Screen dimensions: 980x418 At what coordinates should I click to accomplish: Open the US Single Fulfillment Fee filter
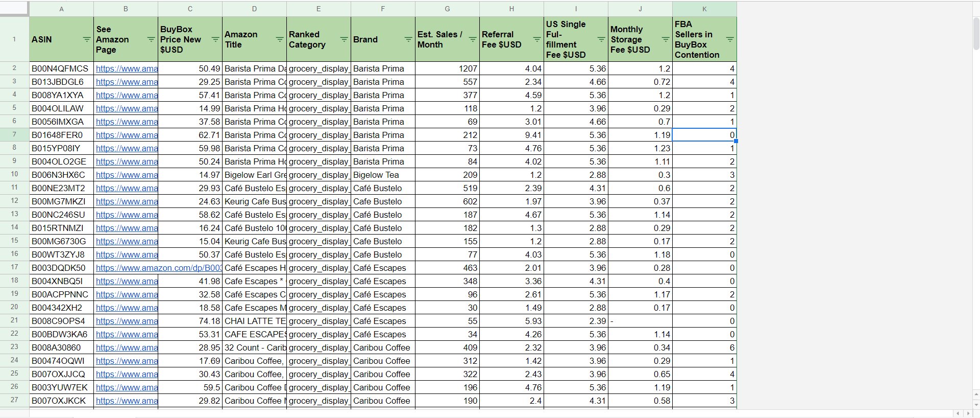pos(601,39)
